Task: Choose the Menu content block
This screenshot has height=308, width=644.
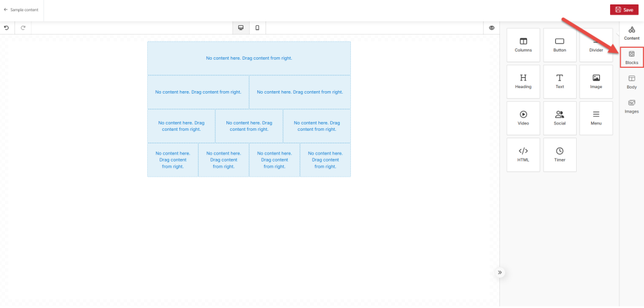Action: [x=596, y=118]
